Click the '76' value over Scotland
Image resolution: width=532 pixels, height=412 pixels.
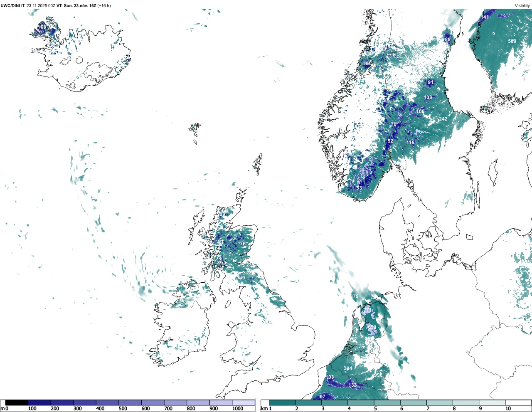tap(243, 244)
